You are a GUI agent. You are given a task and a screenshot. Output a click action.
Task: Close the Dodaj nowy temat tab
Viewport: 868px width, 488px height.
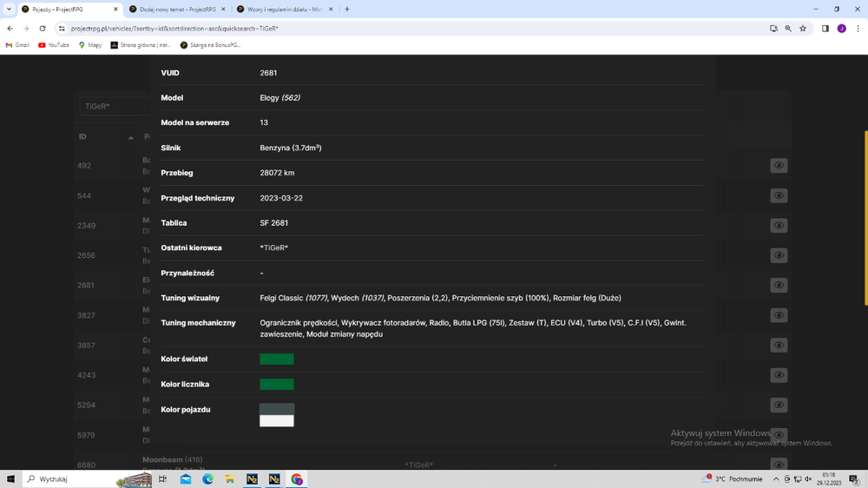coord(223,9)
